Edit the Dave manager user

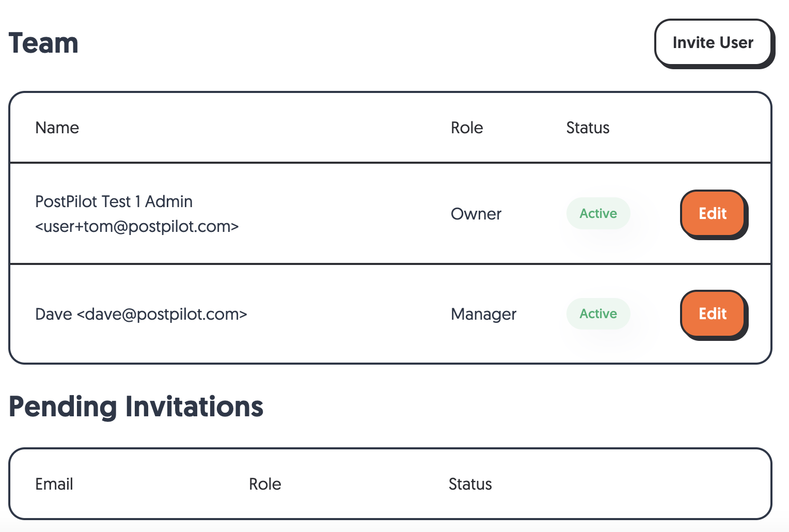pos(713,314)
